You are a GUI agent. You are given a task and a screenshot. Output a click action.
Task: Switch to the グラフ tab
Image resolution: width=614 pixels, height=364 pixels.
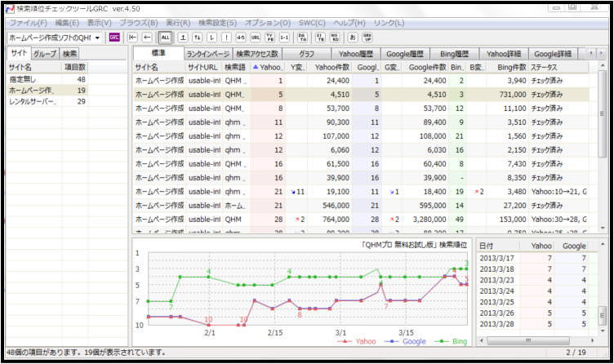coord(307,54)
